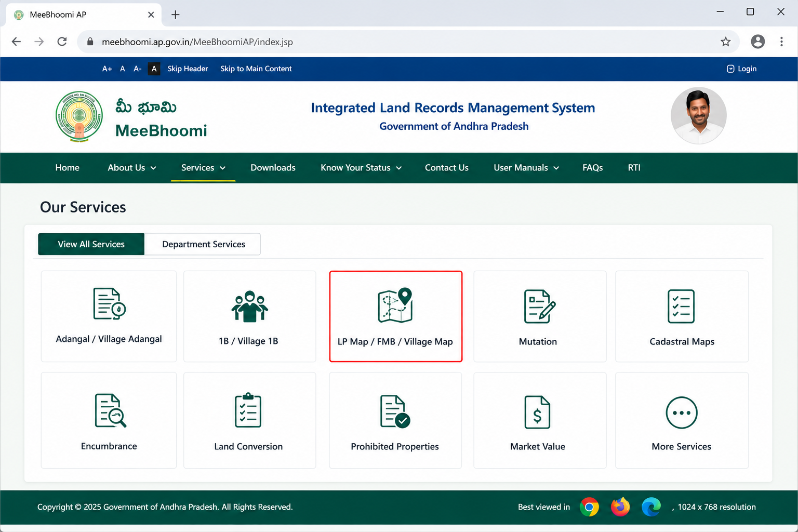Switch to the View All Services tab
The width and height of the screenshot is (798, 532).
point(91,244)
